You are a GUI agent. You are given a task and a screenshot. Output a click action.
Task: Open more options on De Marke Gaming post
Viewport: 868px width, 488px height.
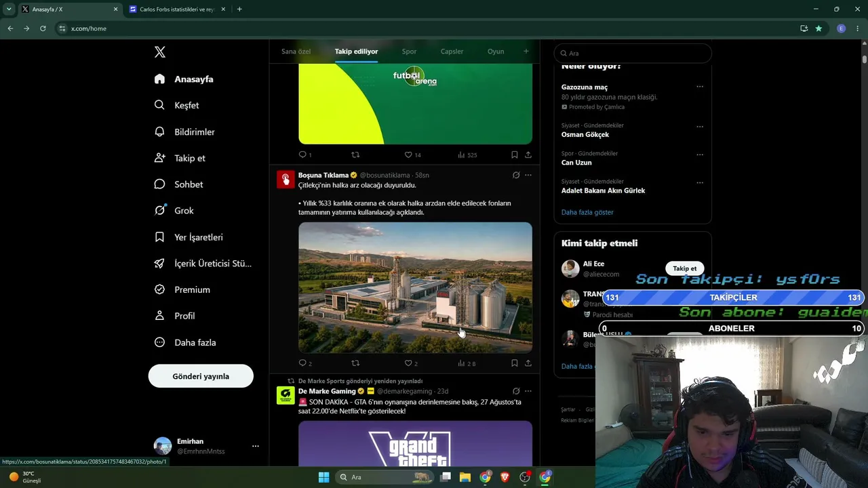tap(528, 391)
